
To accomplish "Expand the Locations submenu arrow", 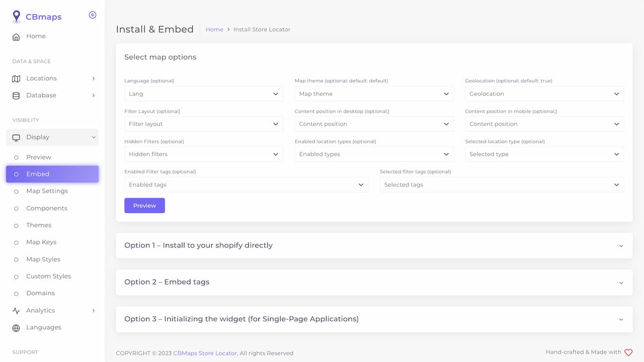I will click(94, 78).
